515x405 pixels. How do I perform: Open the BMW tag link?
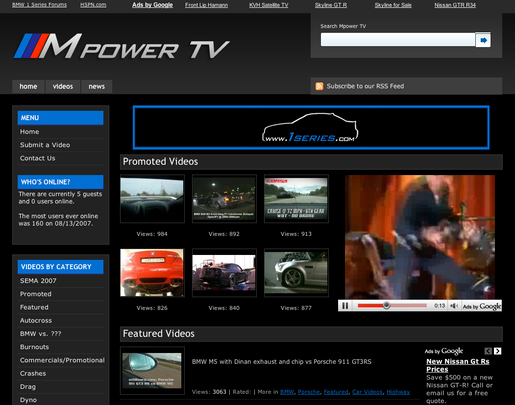coord(287,392)
